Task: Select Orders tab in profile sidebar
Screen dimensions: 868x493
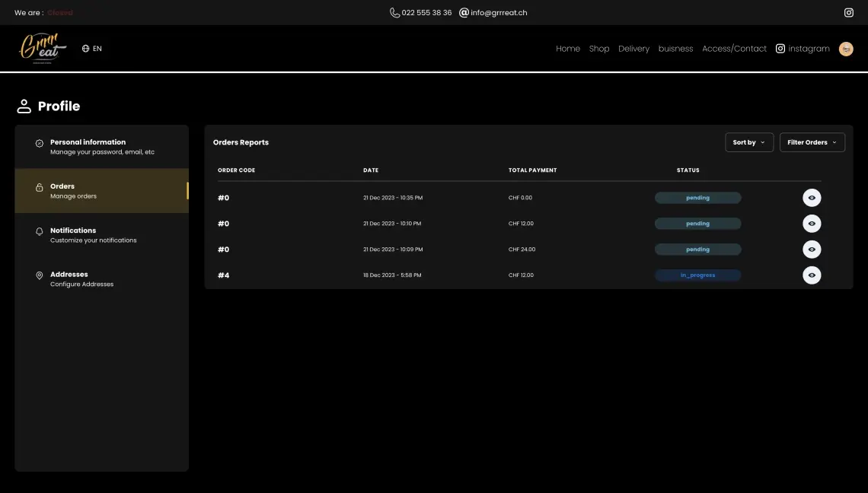Action: [x=102, y=191]
